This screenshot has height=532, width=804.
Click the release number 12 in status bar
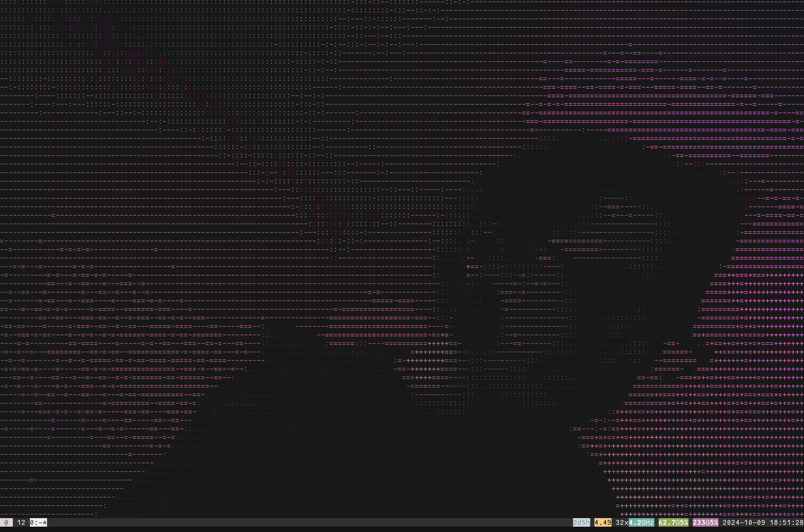pyautogui.click(x=21, y=522)
